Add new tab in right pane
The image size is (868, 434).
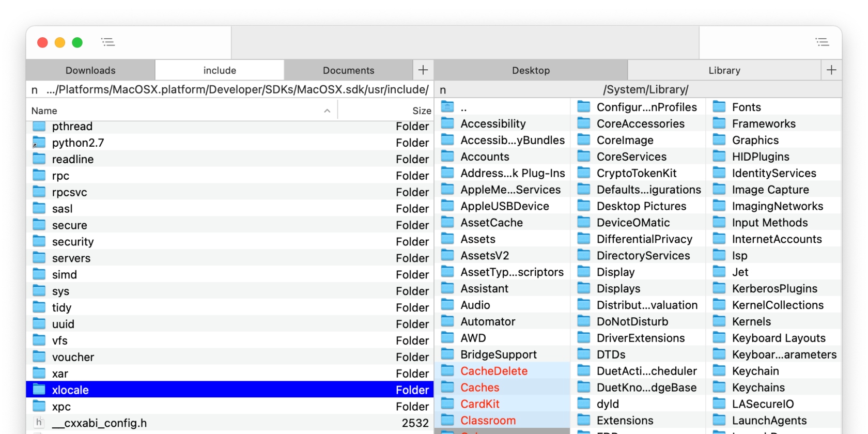(831, 70)
